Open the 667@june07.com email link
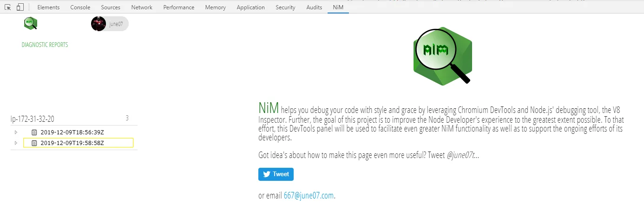644x218 pixels. (309, 196)
